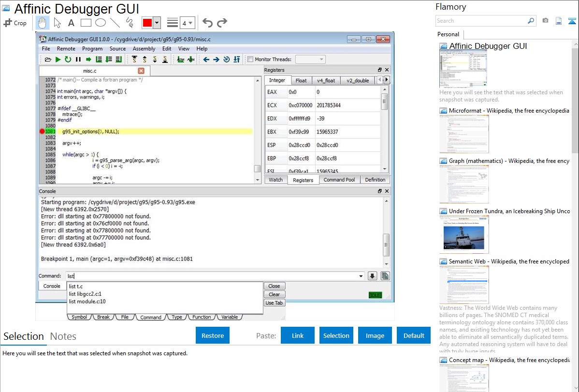The width and height of the screenshot is (579, 392).
Task: Float the Registers panel
Action: click(379, 70)
